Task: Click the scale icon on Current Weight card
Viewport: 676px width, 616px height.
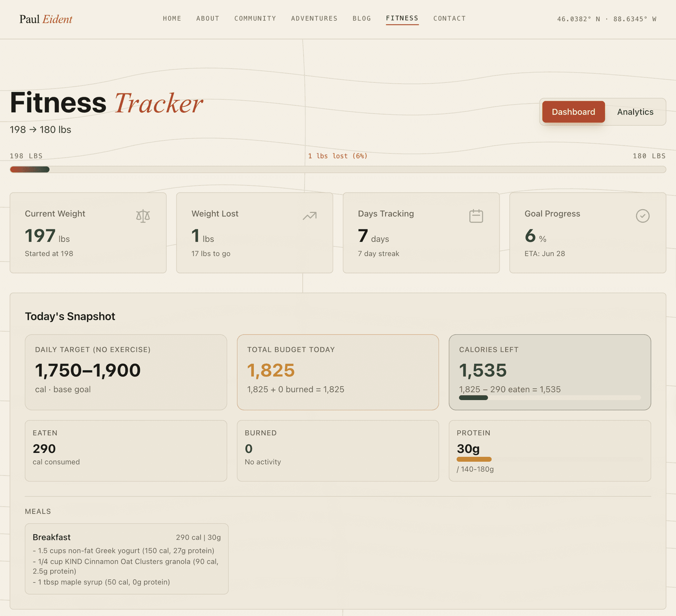Action: (x=143, y=216)
